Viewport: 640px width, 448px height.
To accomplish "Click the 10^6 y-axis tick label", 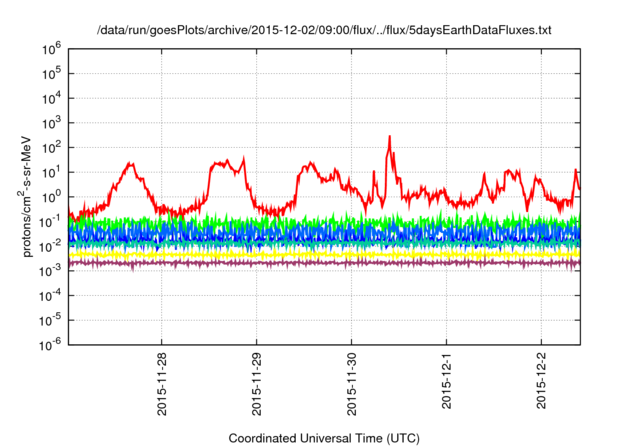I will click(x=51, y=49).
